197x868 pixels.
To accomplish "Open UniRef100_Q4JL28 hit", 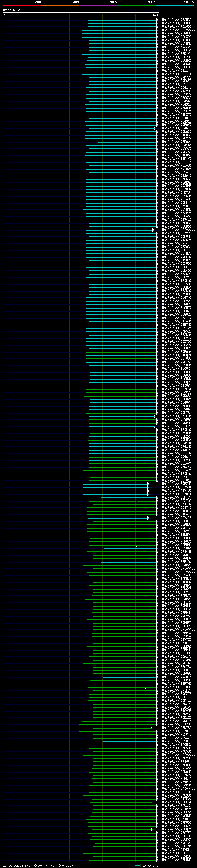I will 176,450.
